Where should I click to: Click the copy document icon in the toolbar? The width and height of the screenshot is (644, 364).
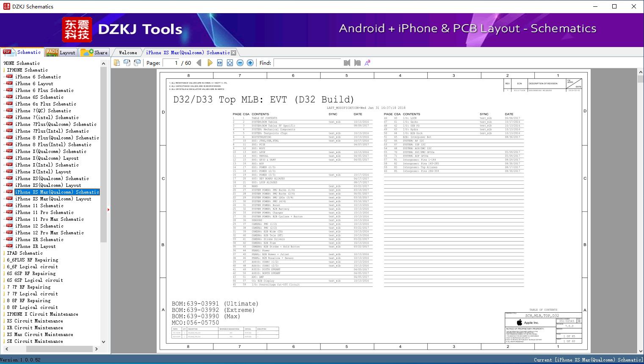(x=117, y=63)
